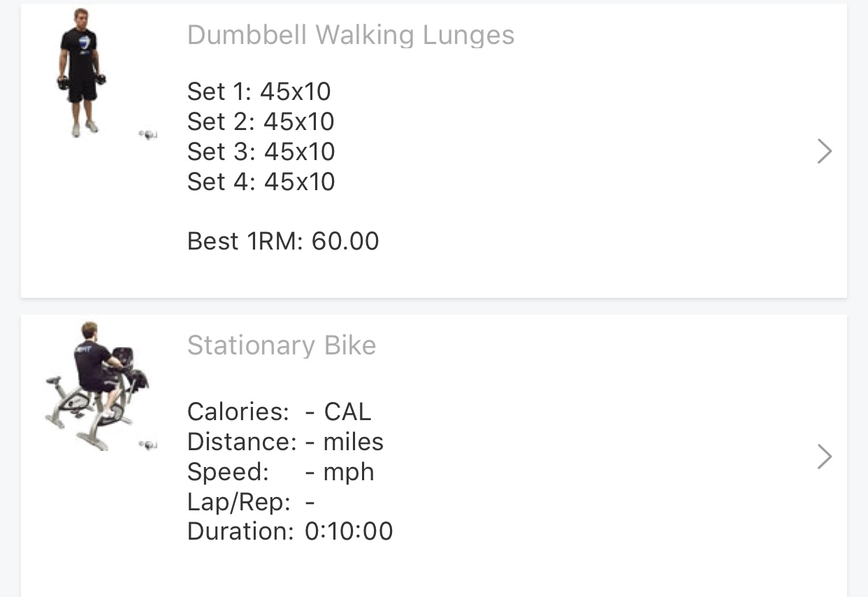Click the watermark logo beside the lunges photo
Screen dimensions: 868x597
(147, 134)
